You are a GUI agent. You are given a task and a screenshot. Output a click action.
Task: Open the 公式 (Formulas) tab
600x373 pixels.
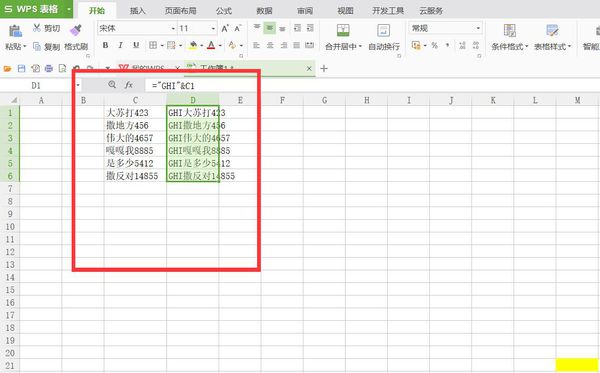click(x=223, y=10)
